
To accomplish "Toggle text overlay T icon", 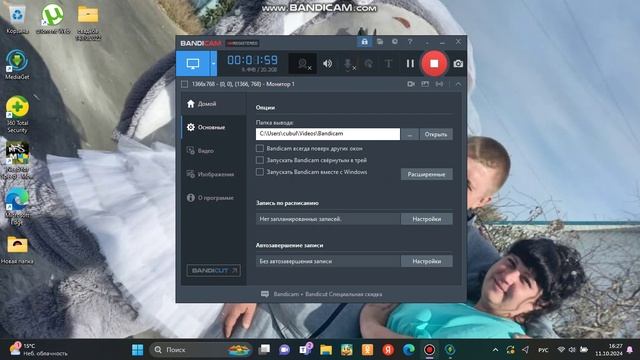I will (x=388, y=64).
